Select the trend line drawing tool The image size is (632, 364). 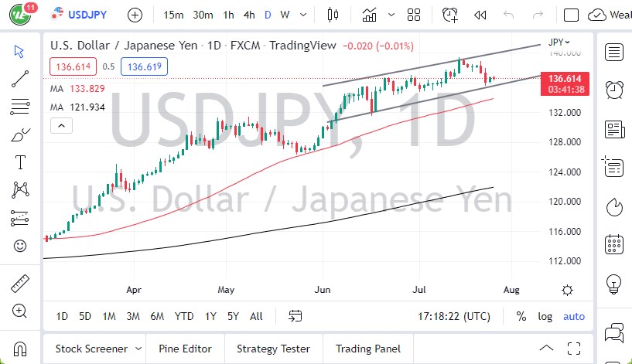tap(20, 78)
